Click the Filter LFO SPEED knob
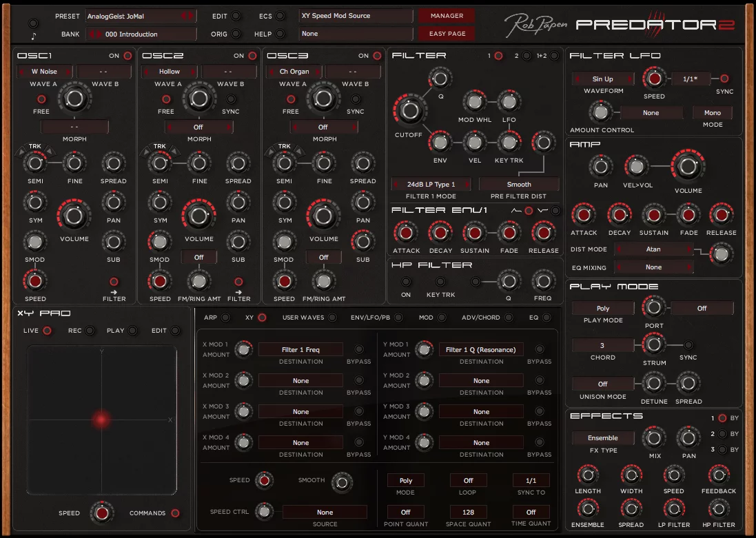This screenshot has height=538, width=756. click(654, 79)
